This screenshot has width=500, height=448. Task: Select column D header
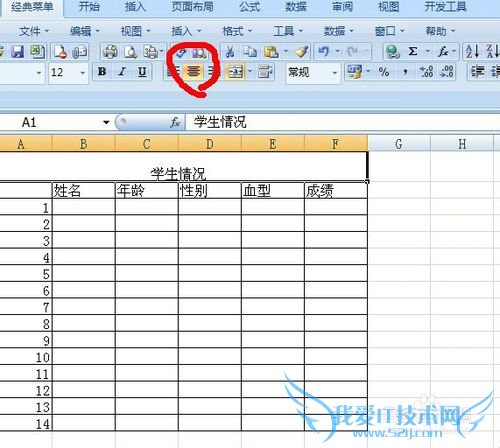click(x=210, y=144)
